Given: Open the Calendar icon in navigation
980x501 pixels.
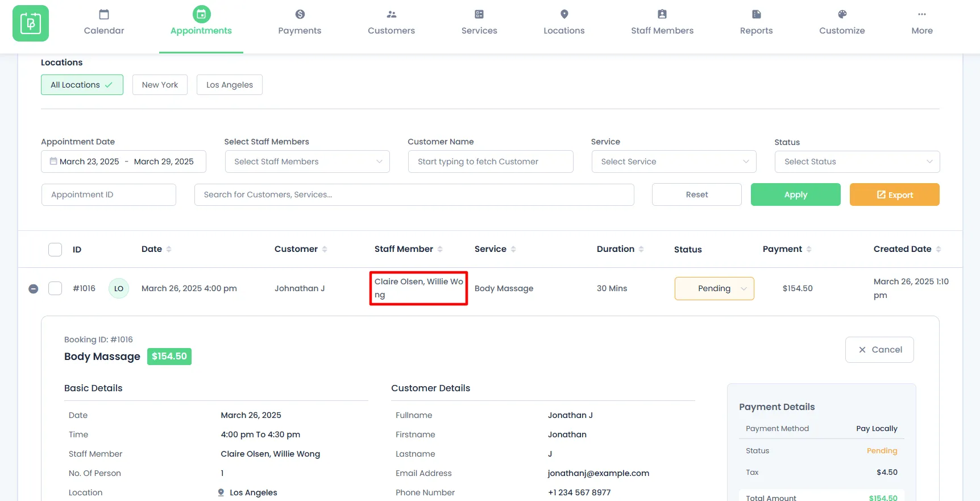Looking at the screenshot, I should pos(104,14).
